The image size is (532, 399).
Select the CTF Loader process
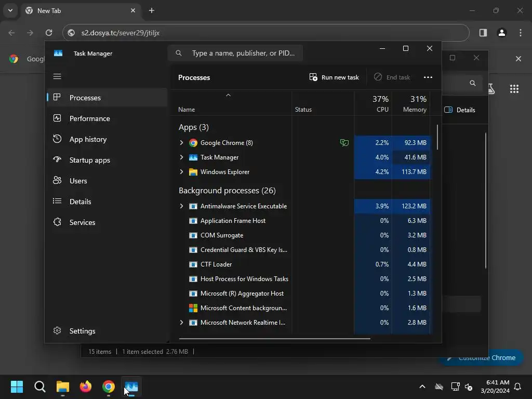coord(300,264)
